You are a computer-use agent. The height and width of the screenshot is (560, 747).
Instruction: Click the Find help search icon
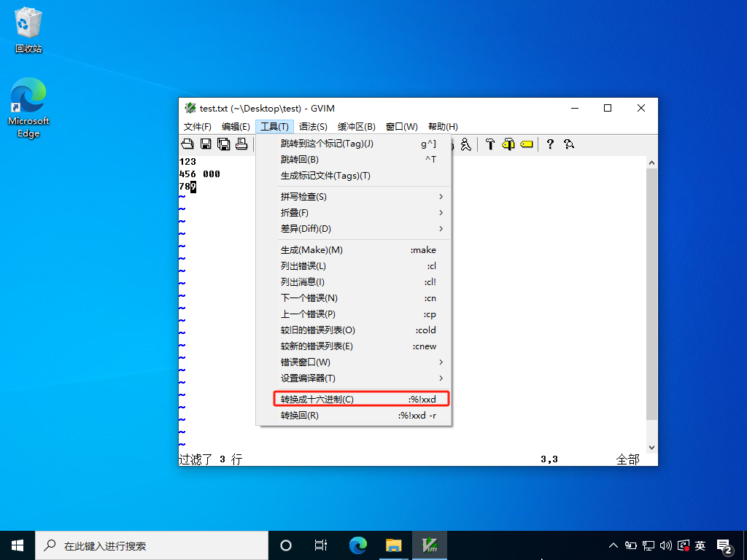coord(568,144)
